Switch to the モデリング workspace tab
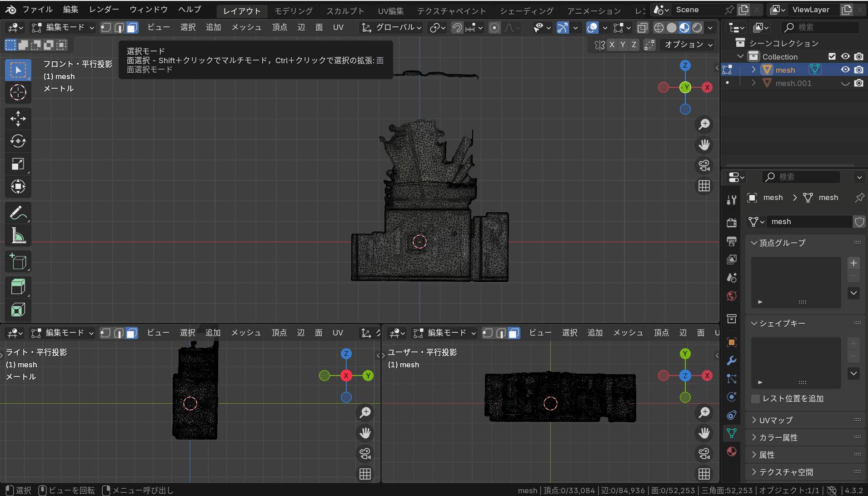The image size is (868, 496). (294, 11)
